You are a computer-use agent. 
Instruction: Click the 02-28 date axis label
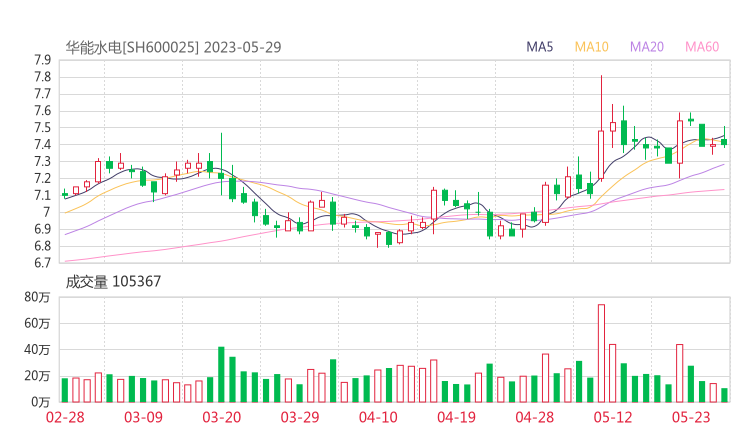65,417
